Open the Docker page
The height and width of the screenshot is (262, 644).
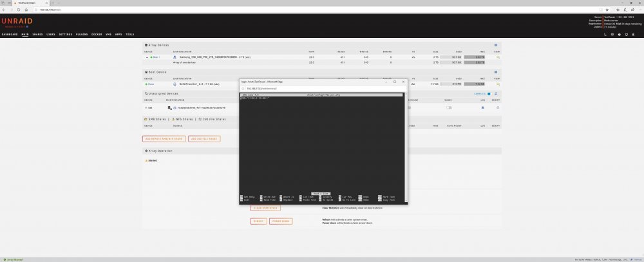tap(97, 35)
